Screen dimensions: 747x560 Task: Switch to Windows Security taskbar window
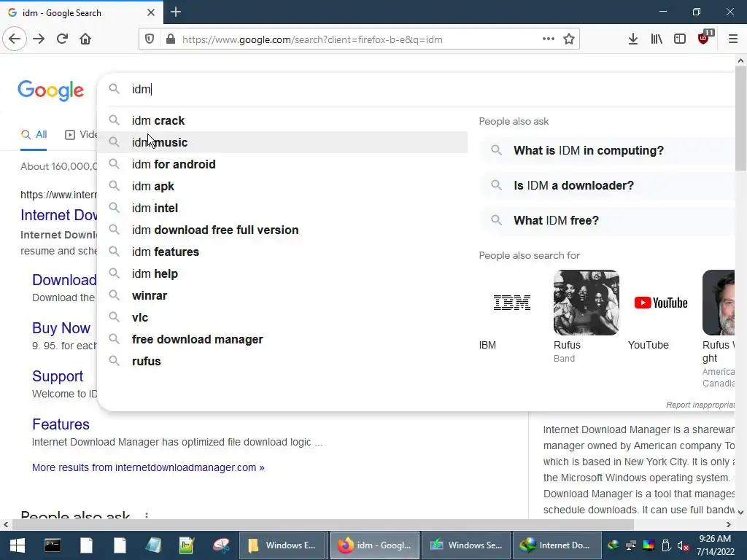(x=466, y=545)
